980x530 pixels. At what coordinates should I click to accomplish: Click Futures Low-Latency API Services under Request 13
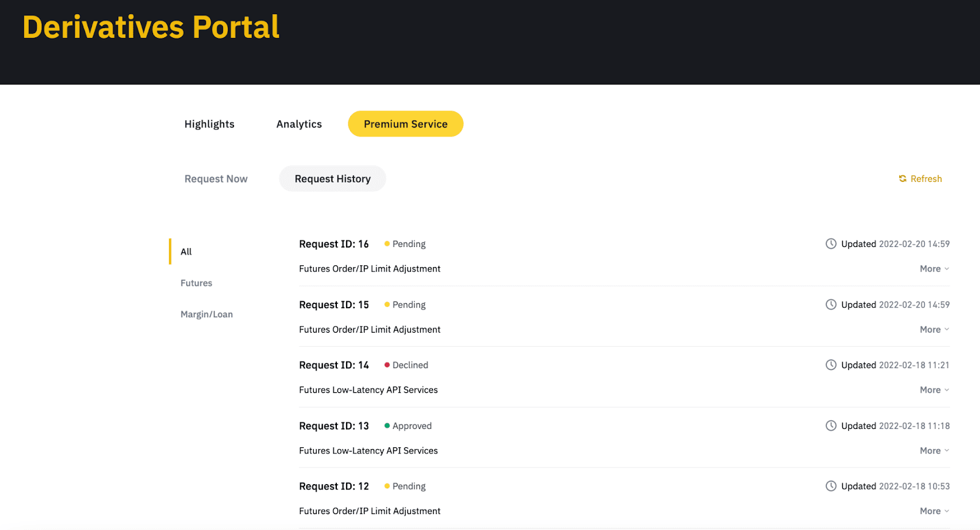(369, 451)
